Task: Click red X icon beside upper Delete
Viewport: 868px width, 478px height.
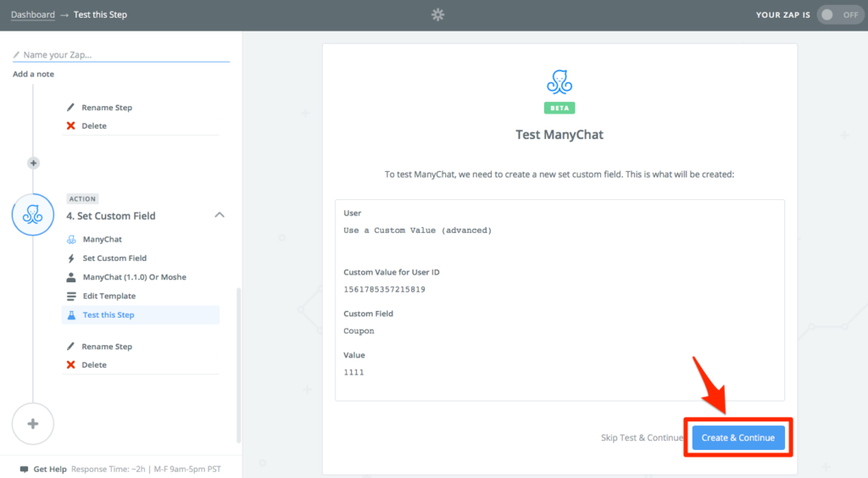Action: tap(71, 125)
